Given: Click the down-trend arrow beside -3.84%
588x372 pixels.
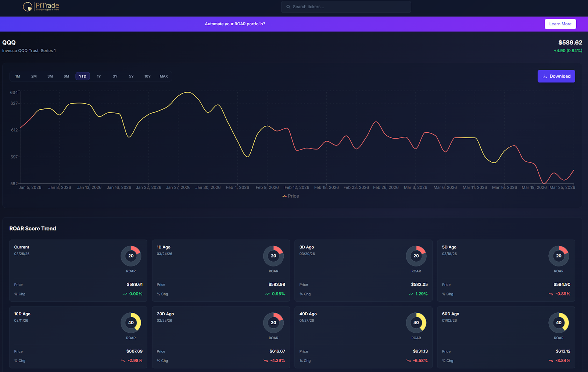Looking at the screenshot, I should pyautogui.click(x=551, y=361).
